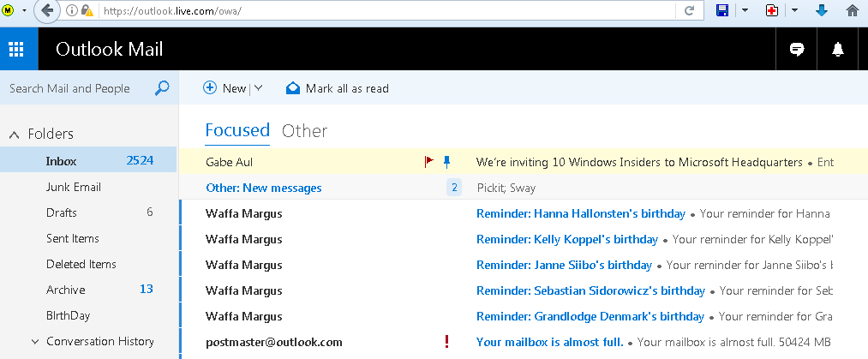Image resolution: width=868 pixels, height=359 pixels.
Task: Toggle the red flag on the Gabe Aul message
Action: point(429,161)
